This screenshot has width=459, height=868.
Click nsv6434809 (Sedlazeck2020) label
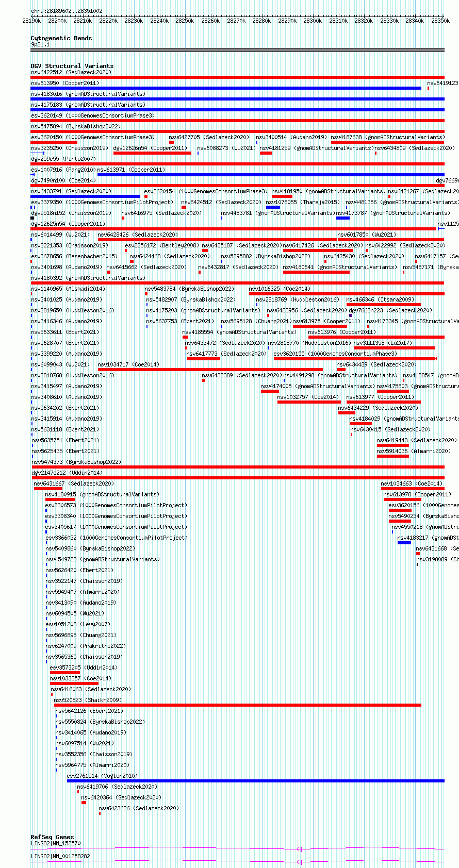click(415, 148)
